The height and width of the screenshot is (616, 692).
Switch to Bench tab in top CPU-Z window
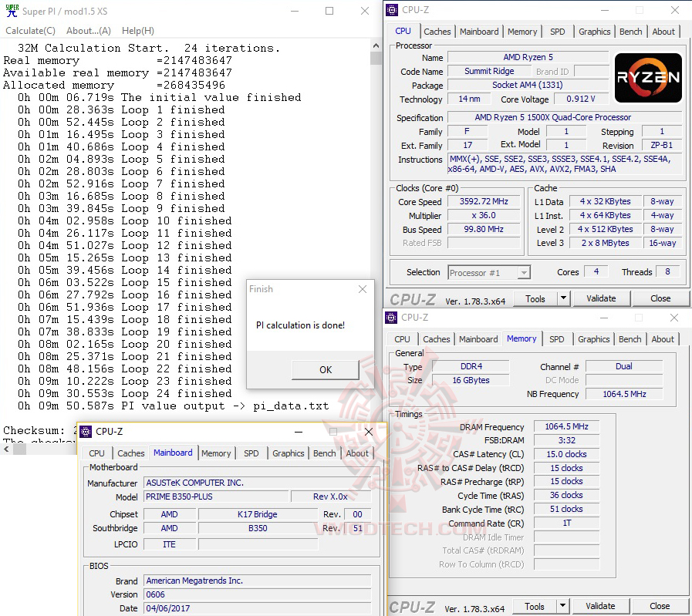(630, 32)
